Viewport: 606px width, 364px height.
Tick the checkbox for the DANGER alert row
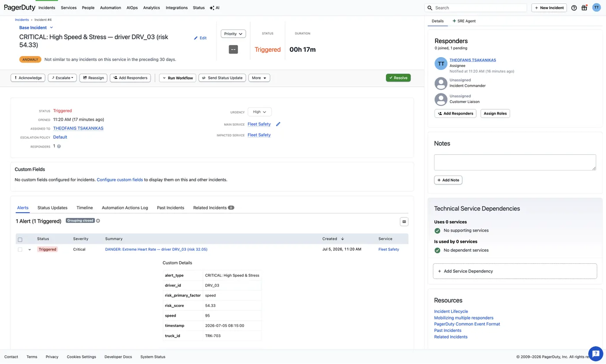click(x=20, y=249)
